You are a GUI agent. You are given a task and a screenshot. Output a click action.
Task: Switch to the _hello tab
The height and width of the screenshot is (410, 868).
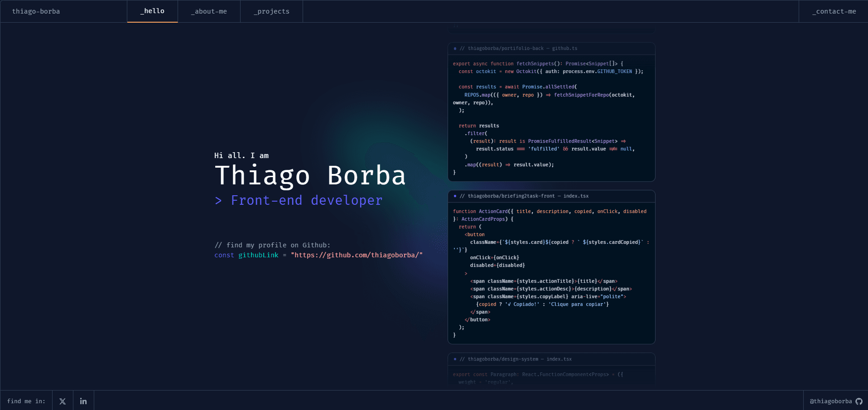click(152, 11)
